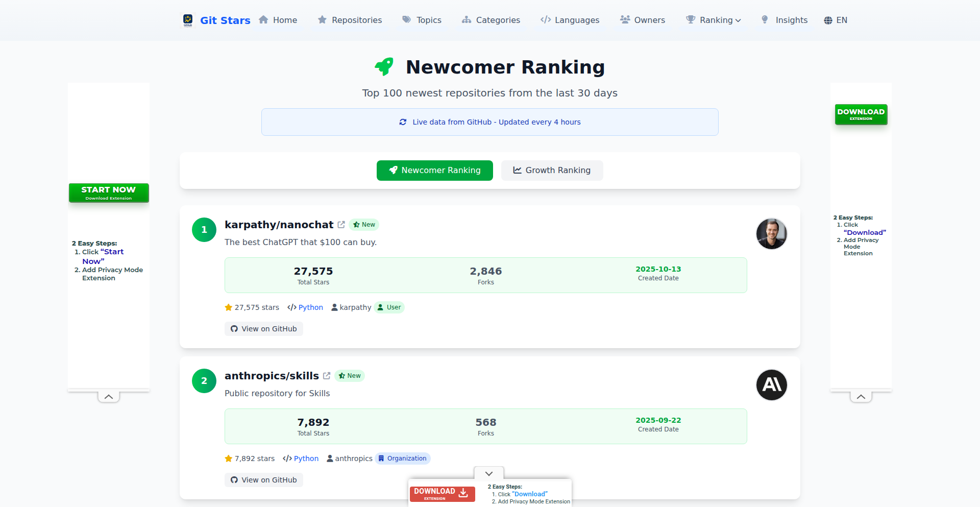Click the star icon next to 27,575 stars

coord(229,307)
